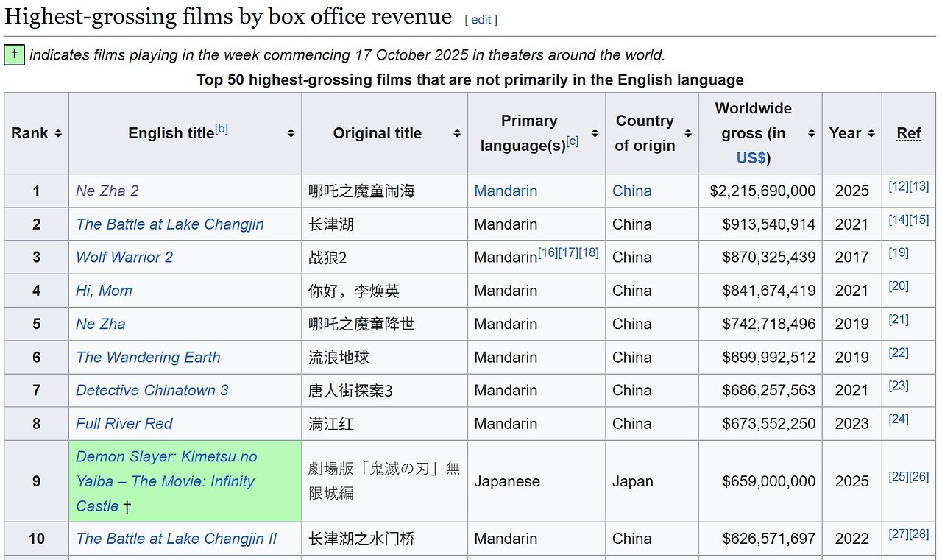This screenshot has height=560, width=942.
Task: Open footnote [c] next to Primary language(s)
Action: pos(573,141)
